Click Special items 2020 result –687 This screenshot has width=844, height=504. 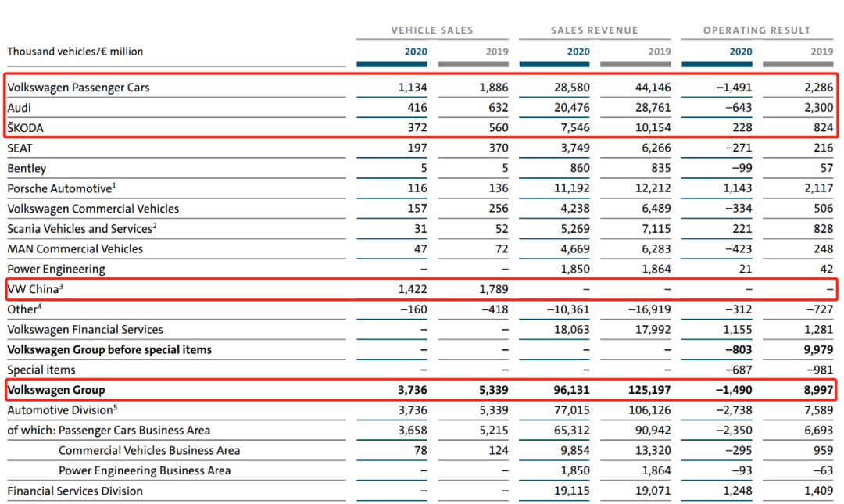[738, 370]
